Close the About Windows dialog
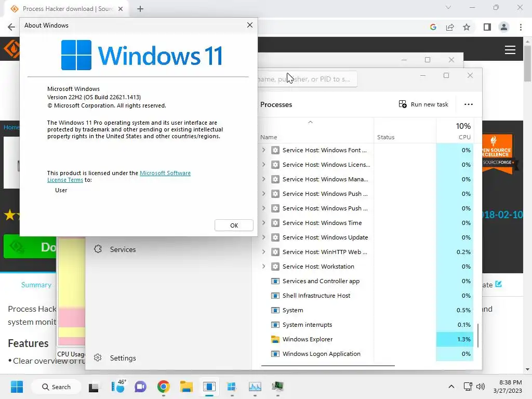This screenshot has height=399, width=532. click(250, 25)
